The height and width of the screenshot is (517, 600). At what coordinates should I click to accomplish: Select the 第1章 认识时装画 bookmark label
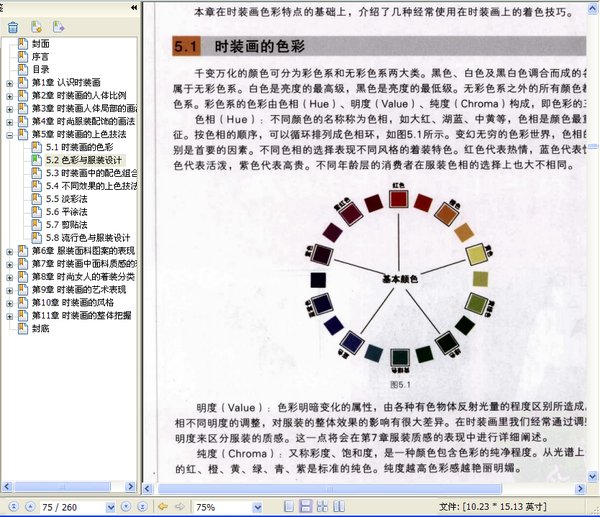tap(66, 82)
